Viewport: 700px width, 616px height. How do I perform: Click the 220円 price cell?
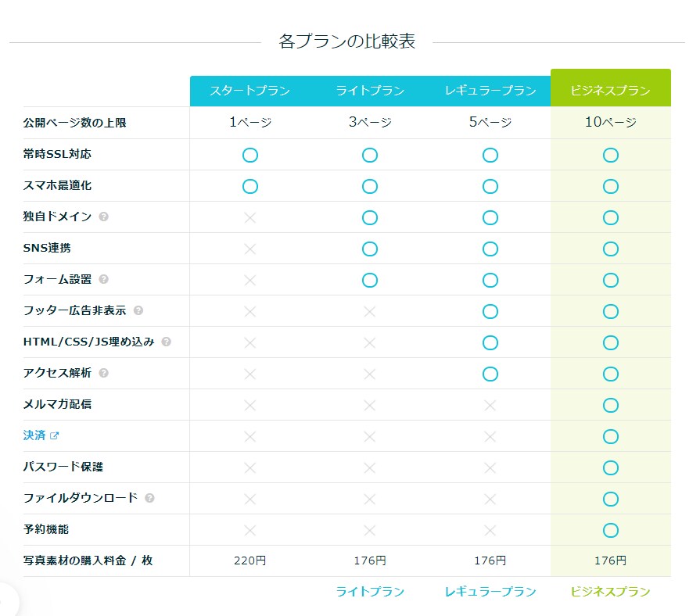pos(250,560)
